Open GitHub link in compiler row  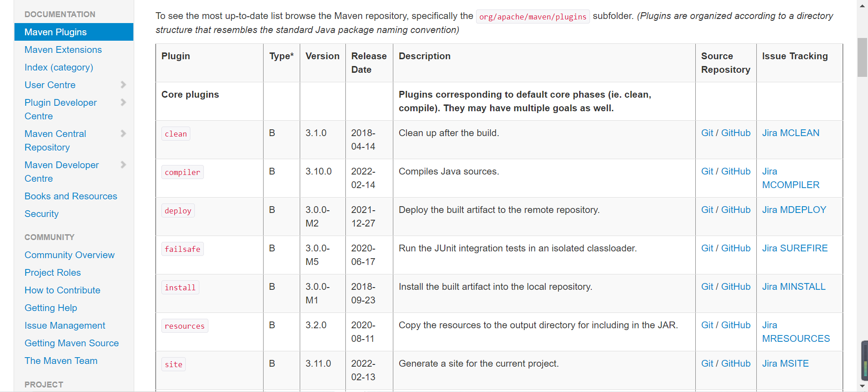(x=736, y=171)
